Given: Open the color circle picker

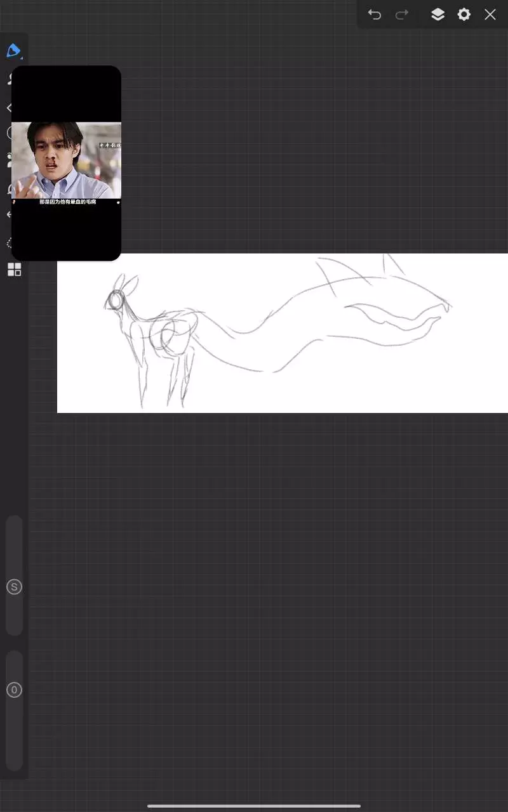Looking at the screenshot, I should 9,133.
